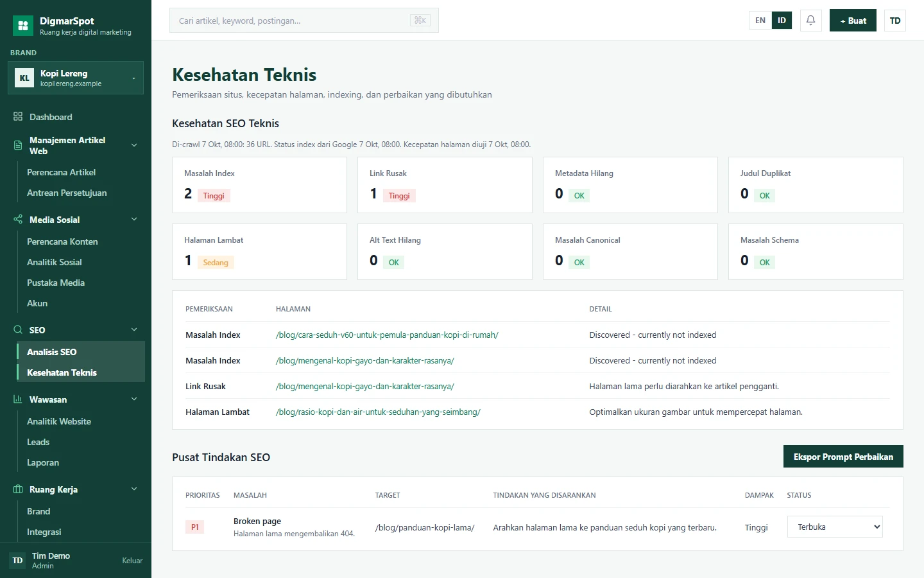Click the Media Sosial share icon

click(18, 220)
